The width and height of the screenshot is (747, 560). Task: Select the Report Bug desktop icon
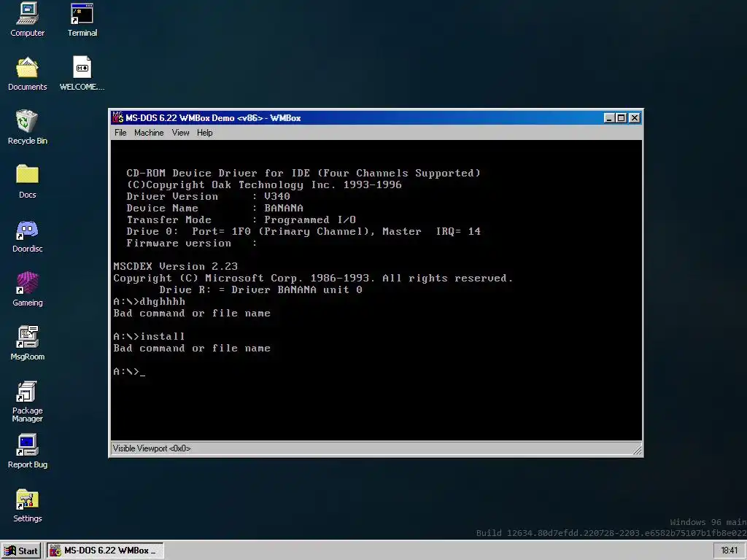click(x=27, y=451)
